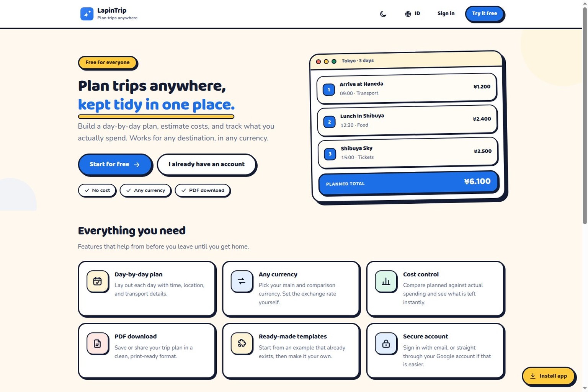The width and height of the screenshot is (588, 392).
Task: Click the Free for everyone badge
Action: point(108,62)
